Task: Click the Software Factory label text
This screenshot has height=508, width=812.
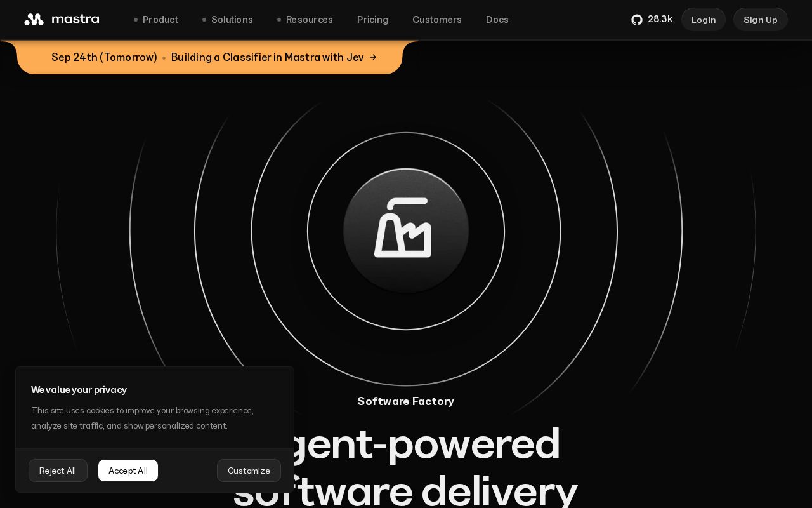Action: (406, 401)
